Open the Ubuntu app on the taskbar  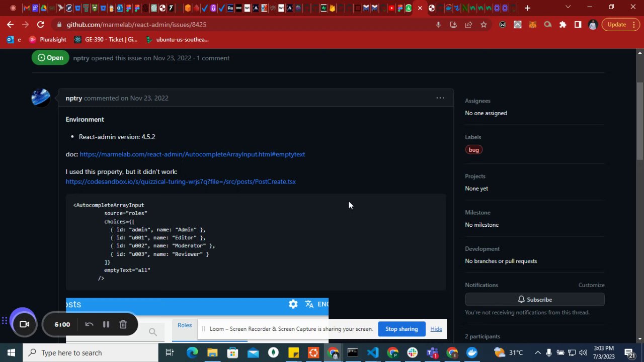click(313, 353)
